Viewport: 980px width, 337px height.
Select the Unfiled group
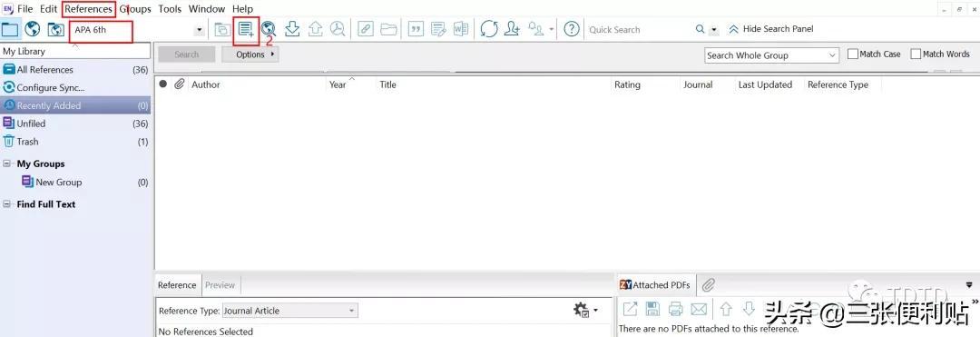(75, 124)
